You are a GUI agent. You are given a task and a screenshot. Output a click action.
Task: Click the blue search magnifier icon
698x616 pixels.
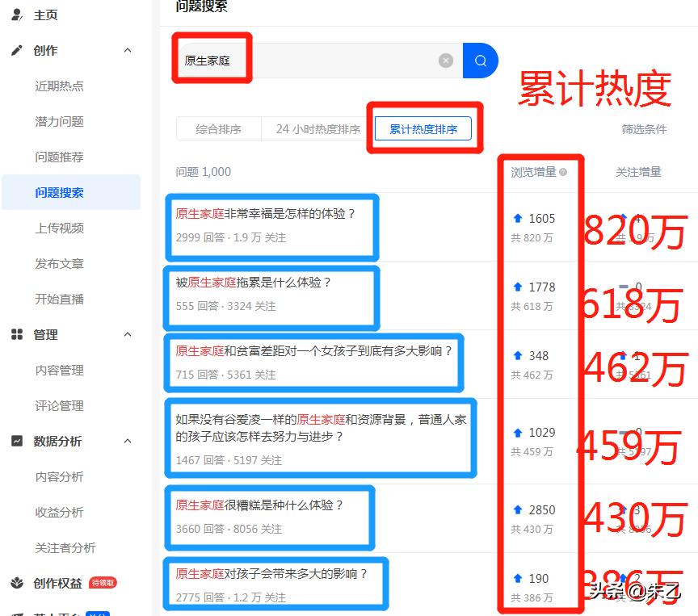click(480, 61)
